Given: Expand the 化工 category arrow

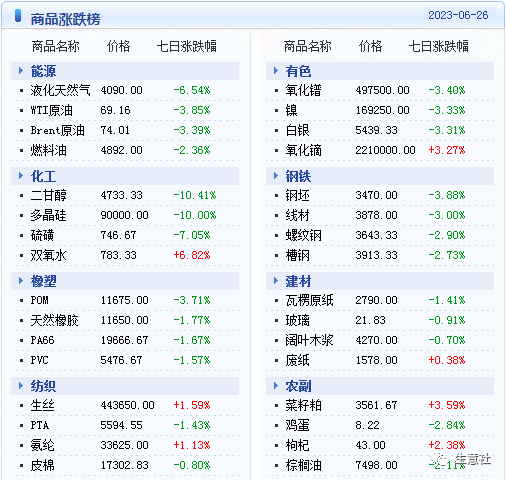Looking at the screenshot, I should (21, 176).
